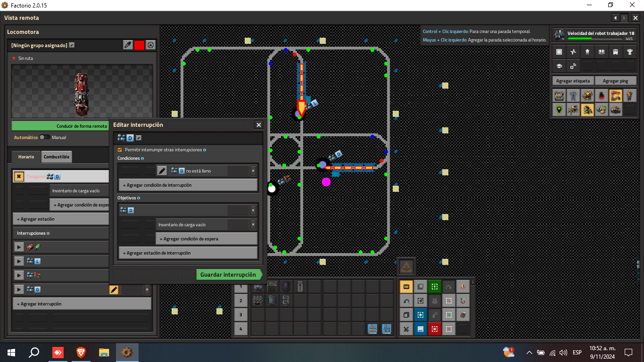The width and height of the screenshot is (644, 362).
Task: Edit the train group name pencil
Action: (x=72, y=45)
